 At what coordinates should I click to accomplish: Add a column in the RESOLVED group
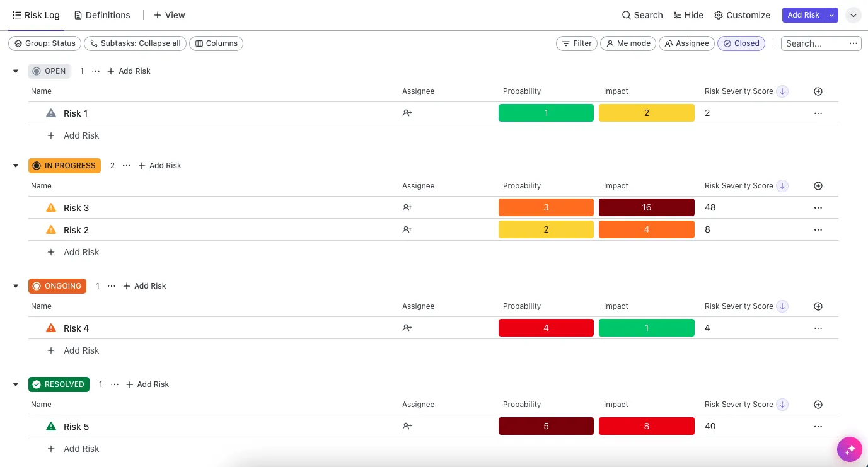(x=818, y=405)
